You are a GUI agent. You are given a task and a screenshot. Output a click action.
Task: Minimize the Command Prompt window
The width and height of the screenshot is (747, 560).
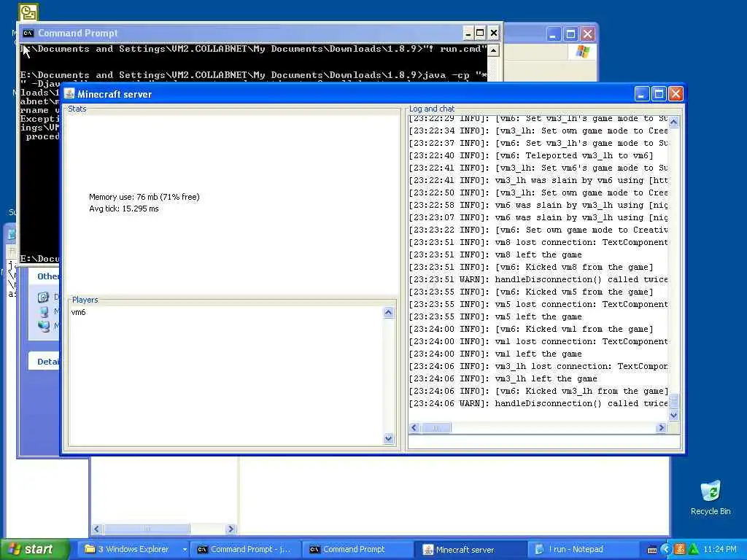click(468, 33)
